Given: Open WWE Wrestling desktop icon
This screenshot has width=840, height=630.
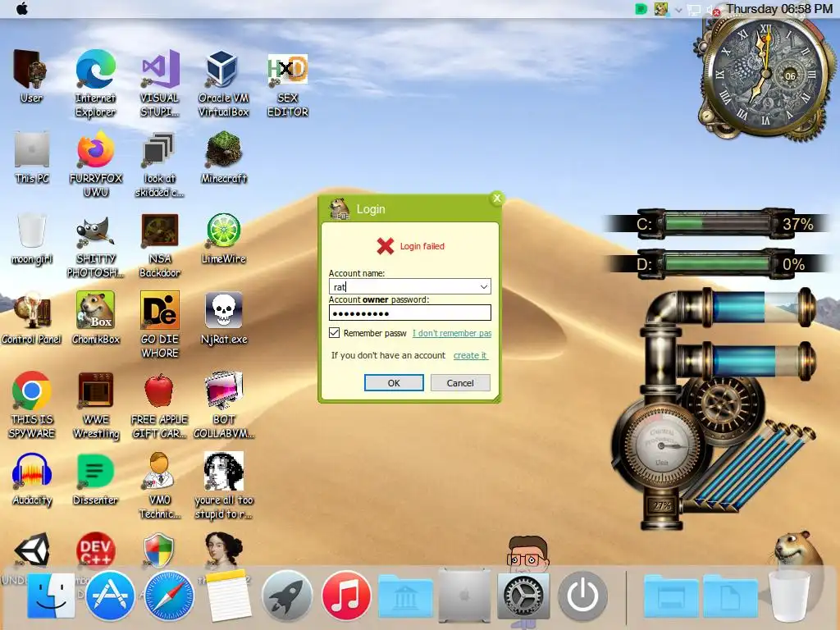Looking at the screenshot, I should [x=96, y=404].
